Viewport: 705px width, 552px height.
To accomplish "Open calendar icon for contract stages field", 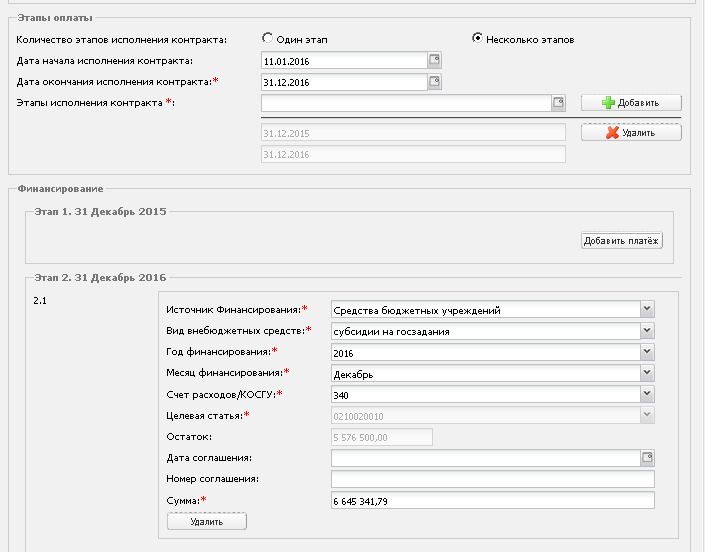I will click(558, 103).
